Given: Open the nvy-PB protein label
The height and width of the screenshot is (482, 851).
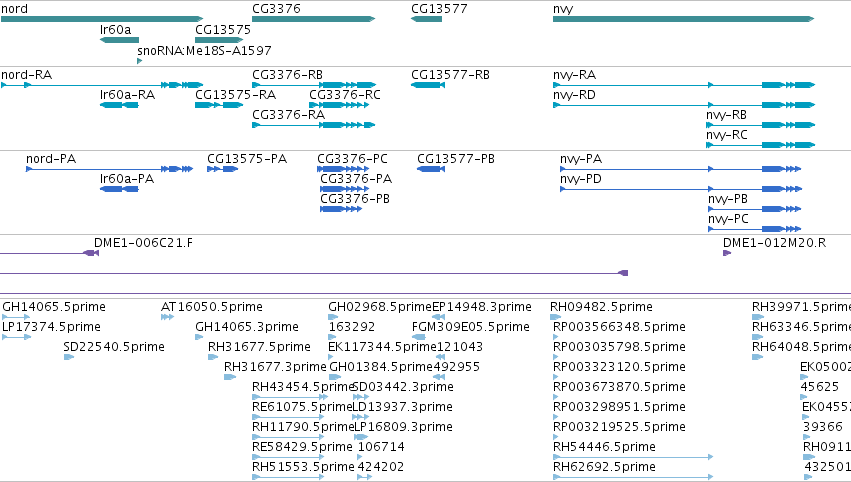Looking at the screenshot, I should coord(728,199).
